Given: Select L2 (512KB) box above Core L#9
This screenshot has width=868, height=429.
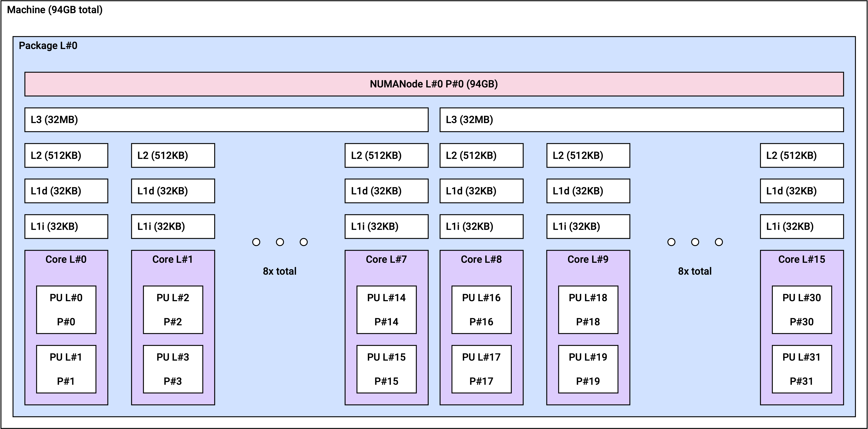Looking at the screenshot, I should click(x=588, y=155).
